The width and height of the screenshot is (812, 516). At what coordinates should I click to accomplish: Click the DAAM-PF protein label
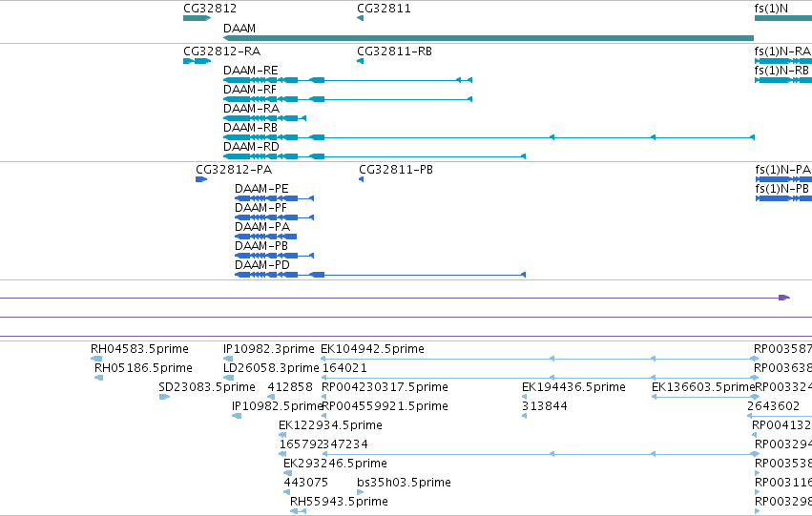point(260,208)
